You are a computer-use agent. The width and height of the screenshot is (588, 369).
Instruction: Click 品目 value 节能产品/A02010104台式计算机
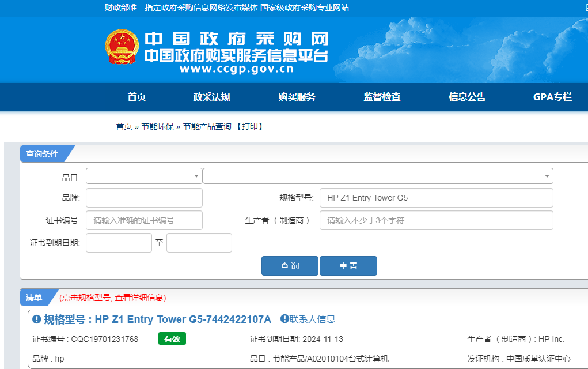(x=331, y=359)
